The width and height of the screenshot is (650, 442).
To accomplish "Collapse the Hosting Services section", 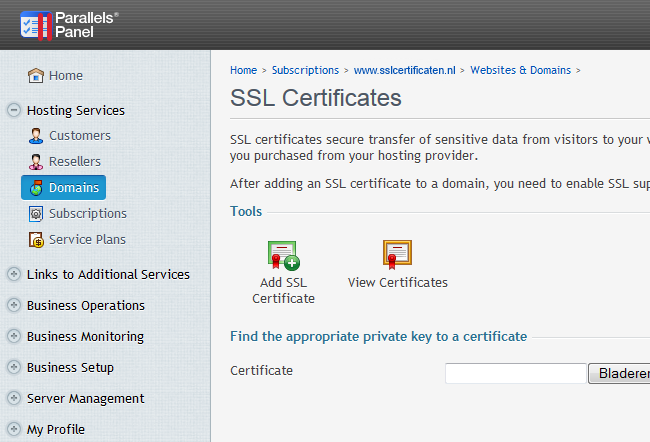I will (14, 111).
